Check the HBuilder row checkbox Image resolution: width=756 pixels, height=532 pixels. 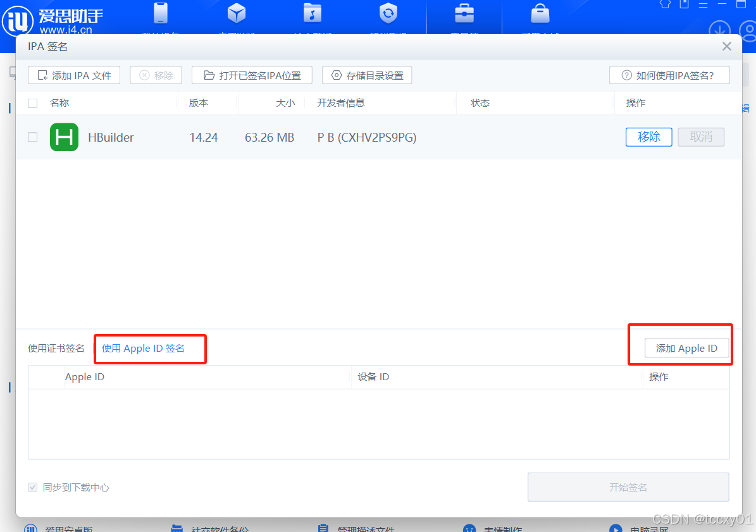click(33, 137)
